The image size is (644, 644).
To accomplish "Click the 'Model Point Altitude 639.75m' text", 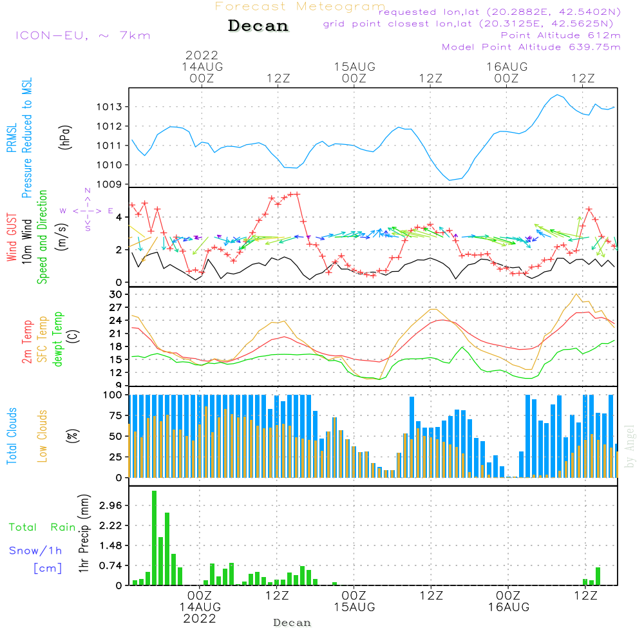I will tap(531, 47).
